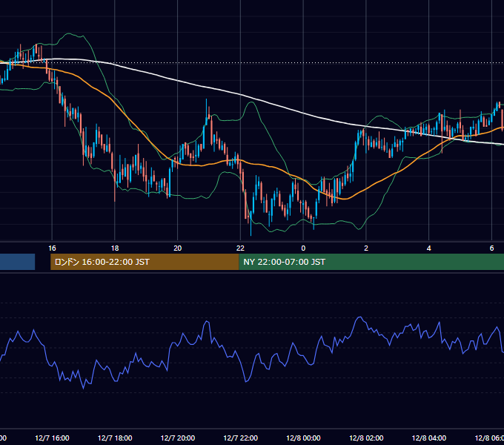Click the "0" midnight label on price chart axis

(303, 248)
